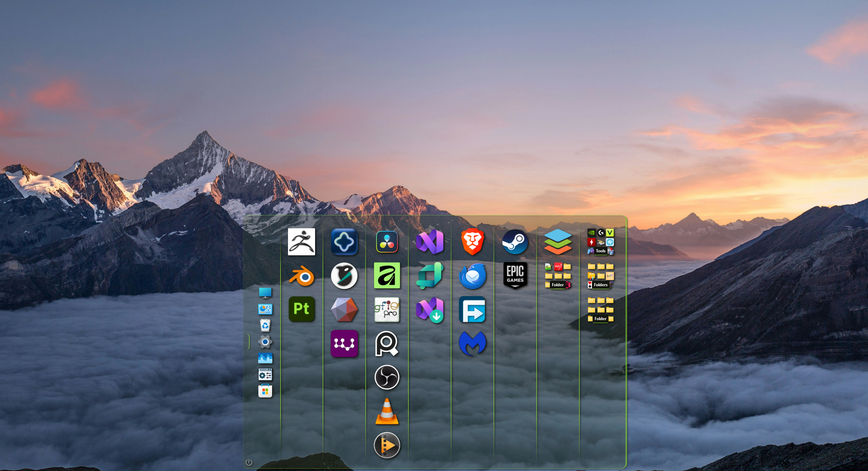Open the blue wave-graph monitor icon

point(265,358)
